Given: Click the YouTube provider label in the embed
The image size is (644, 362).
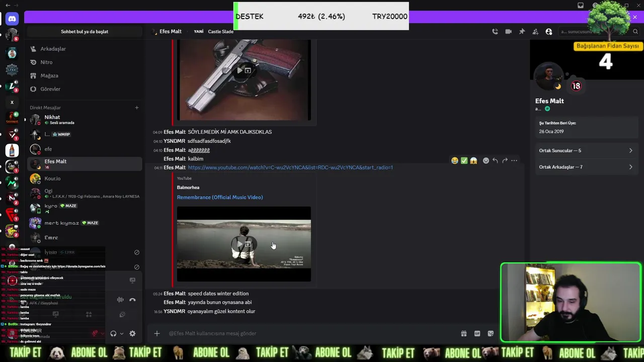Looking at the screenshot, I should point(184,178).
